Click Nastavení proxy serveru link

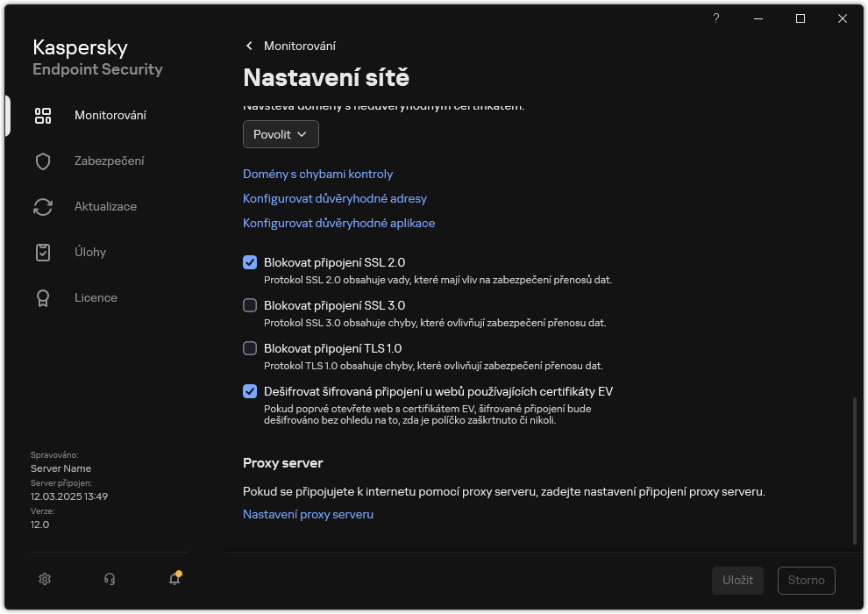308,514
